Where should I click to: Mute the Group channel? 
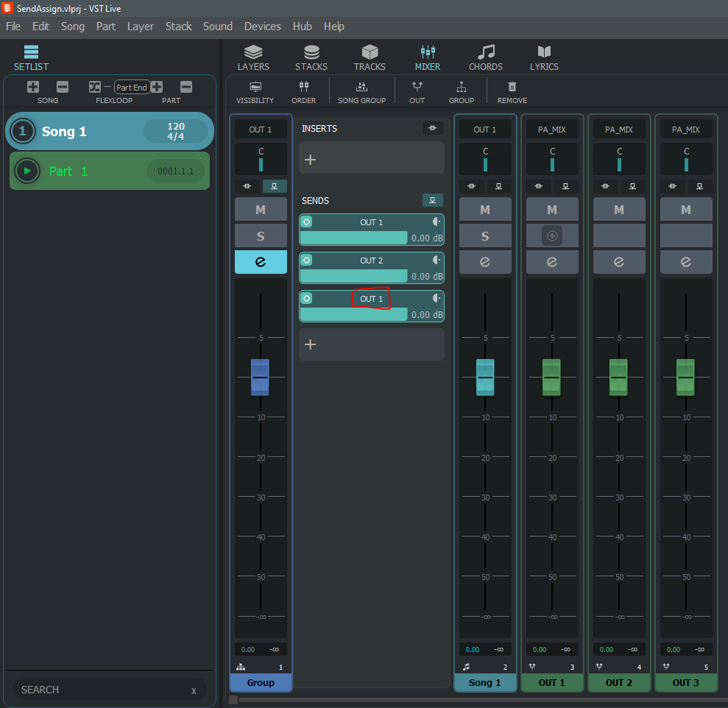click(261, 210)
